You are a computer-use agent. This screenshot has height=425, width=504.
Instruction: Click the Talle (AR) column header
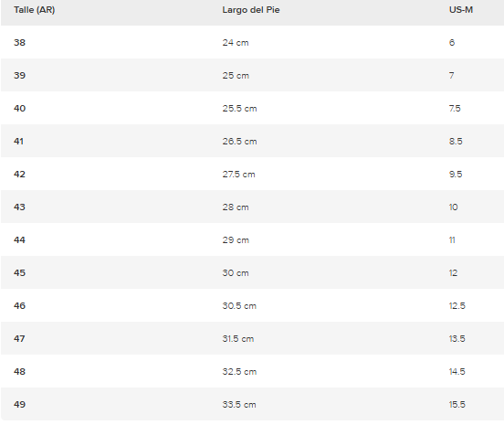click(x=35, y=10)
